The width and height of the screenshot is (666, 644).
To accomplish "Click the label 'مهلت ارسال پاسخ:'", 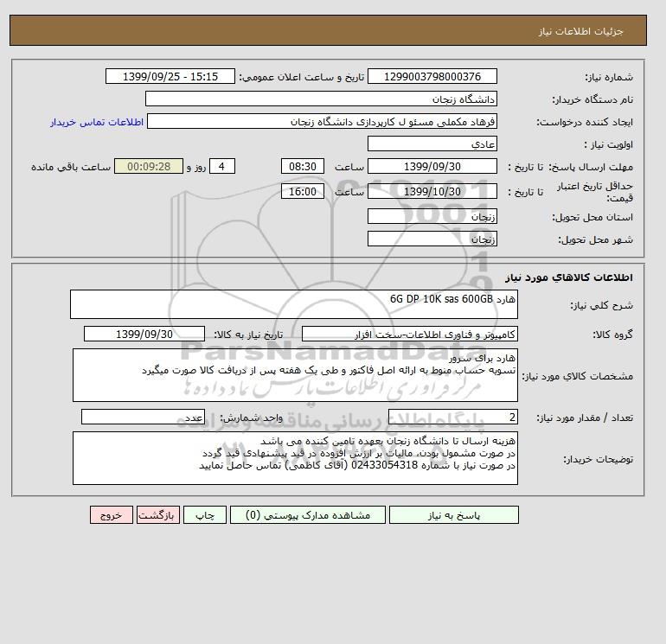I will [x=591, y=167].
